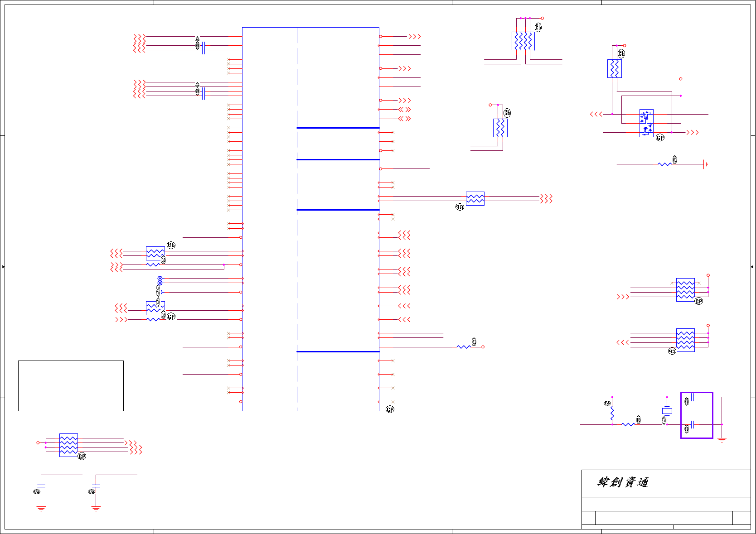This screenshot has width=756, height=534.
Task: Click the ground symbol below the purple box
Action: click(x=722, y=439)
